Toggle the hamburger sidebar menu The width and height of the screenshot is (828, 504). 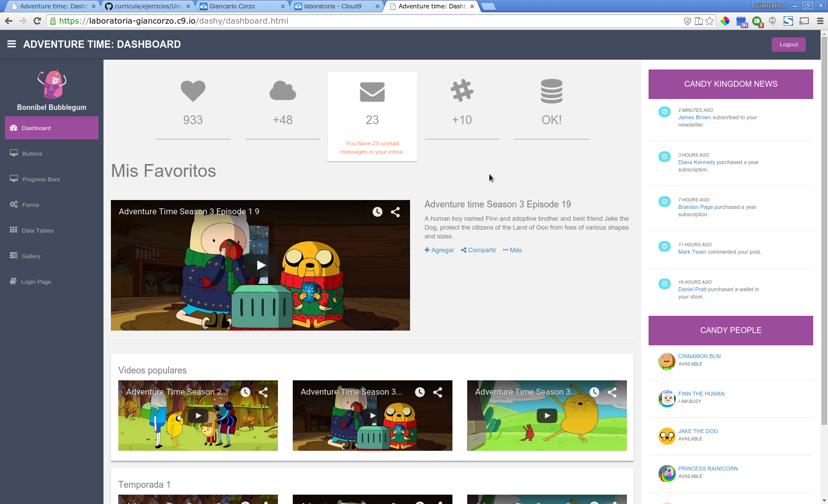tap(12, 44)
